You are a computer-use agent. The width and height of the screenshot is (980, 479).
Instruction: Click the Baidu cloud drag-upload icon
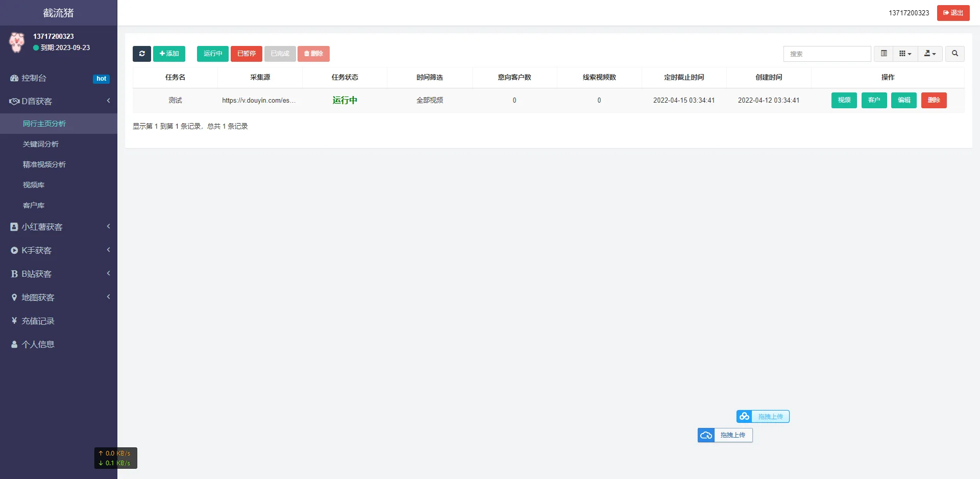pos(744,417)
